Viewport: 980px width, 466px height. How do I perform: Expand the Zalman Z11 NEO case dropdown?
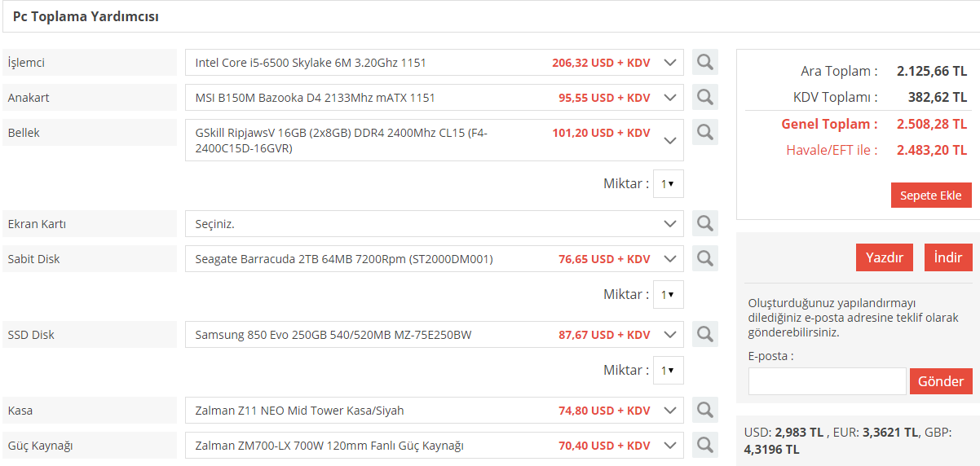(435, 411)
